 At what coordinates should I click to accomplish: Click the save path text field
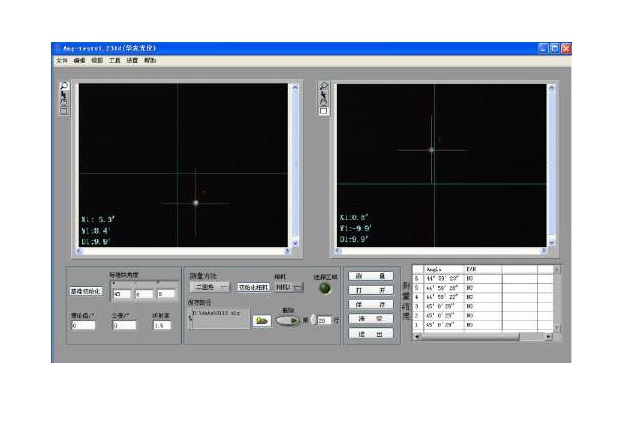pos(218,315)
